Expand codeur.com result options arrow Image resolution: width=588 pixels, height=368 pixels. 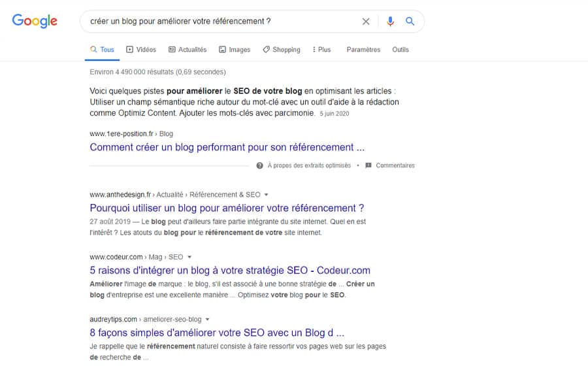pos(189,257)
